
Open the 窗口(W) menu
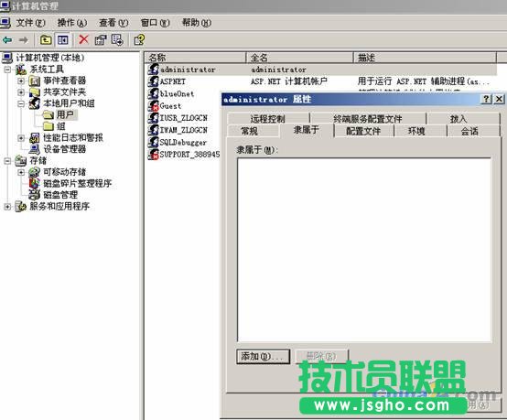155,23
